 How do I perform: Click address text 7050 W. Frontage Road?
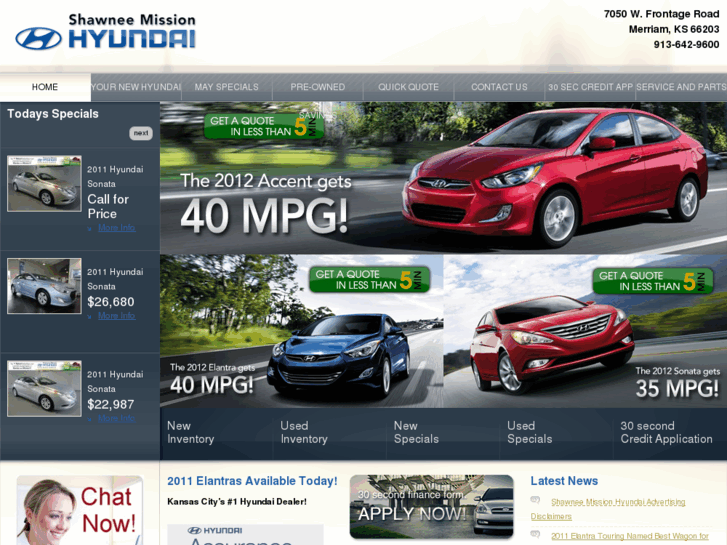point(662,14)
